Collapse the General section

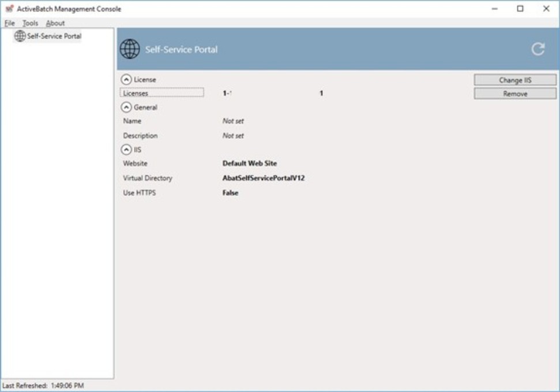click(126, 107)
